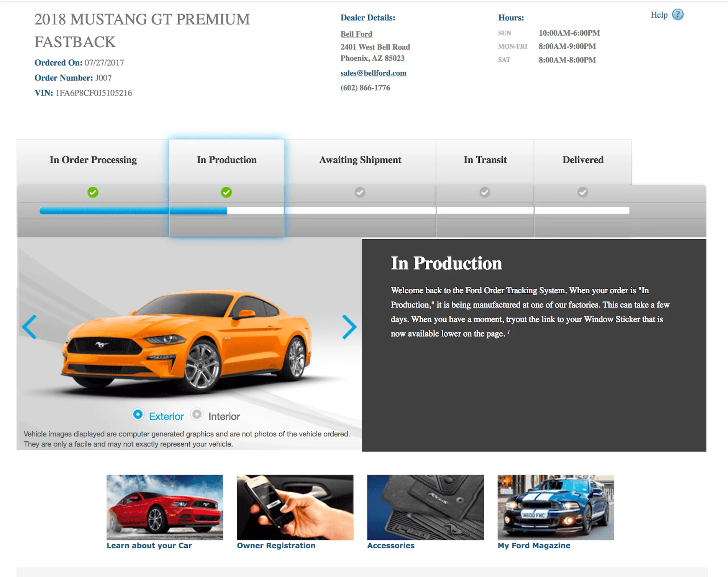Image resolution: width=728 pixels, height=577 pixels.
Task: Open the My Ford Magazine link
Action: 534,546
